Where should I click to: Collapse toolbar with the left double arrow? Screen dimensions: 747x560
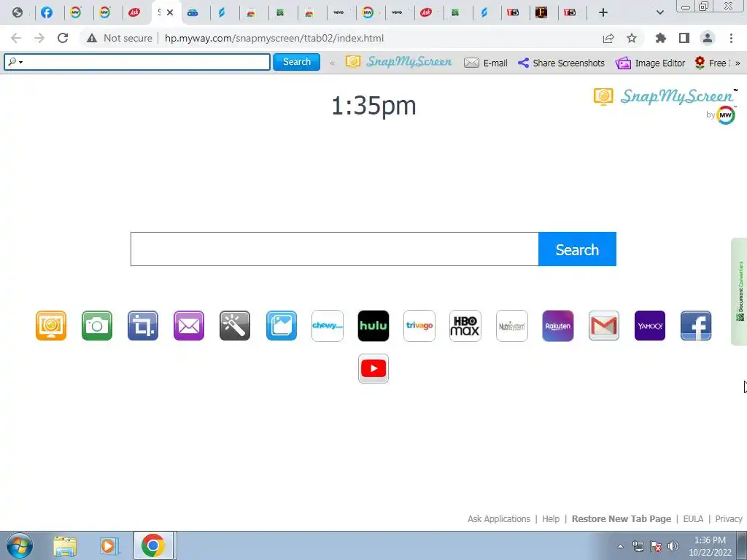click(x=332, y=63)
